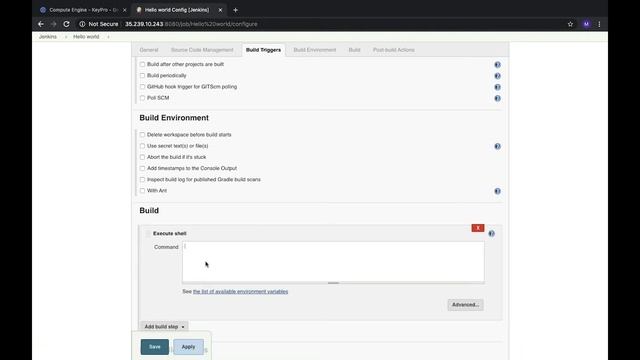Viewport: 640px width, 360px height.
Task: Open help for Build periodically
Action: pyautogui.click(x=497, y=76)
